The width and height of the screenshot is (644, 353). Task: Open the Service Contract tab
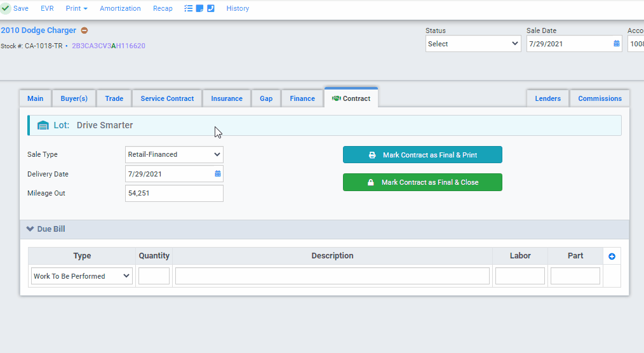[167, 98]
